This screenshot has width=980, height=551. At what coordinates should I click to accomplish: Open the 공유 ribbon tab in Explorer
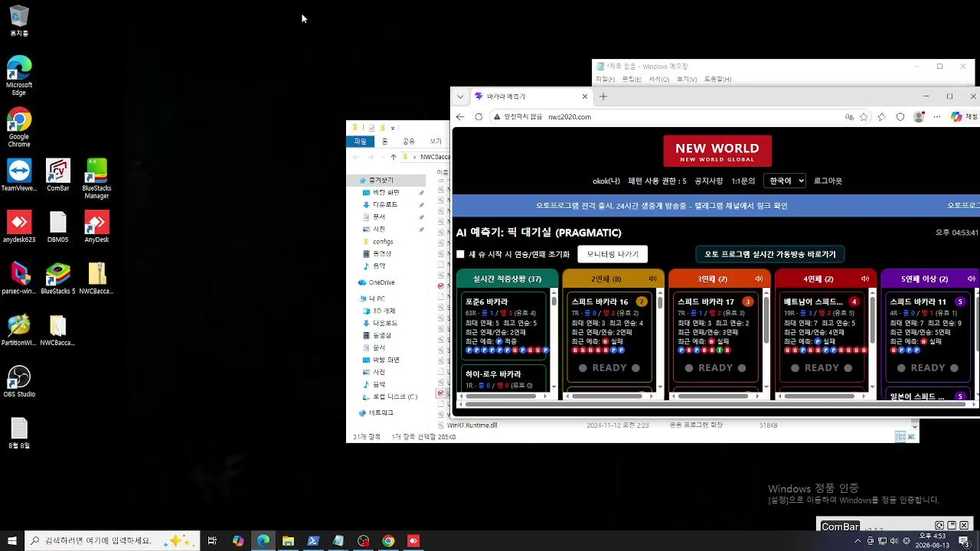click(409, 142)
